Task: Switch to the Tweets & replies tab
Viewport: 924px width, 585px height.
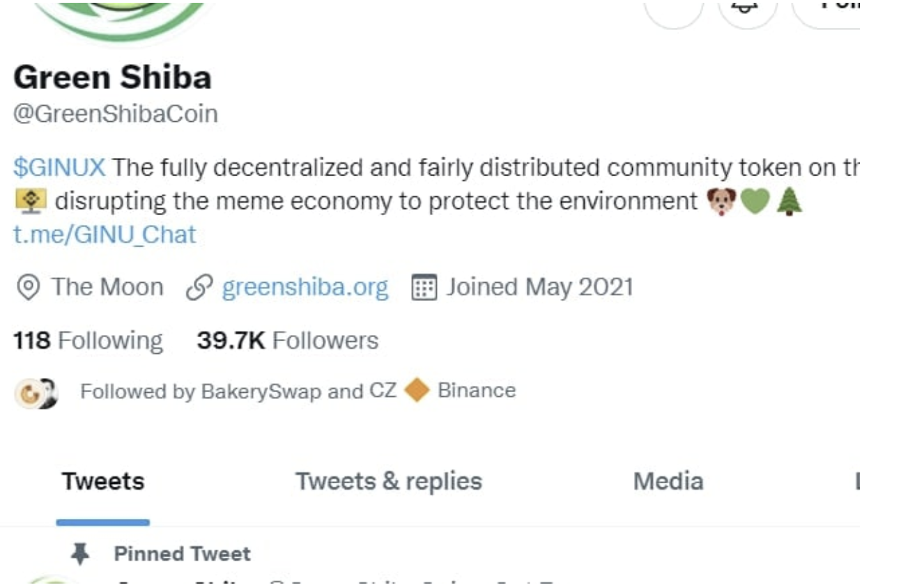Action: pyautogui.click(x=389, y=481)
